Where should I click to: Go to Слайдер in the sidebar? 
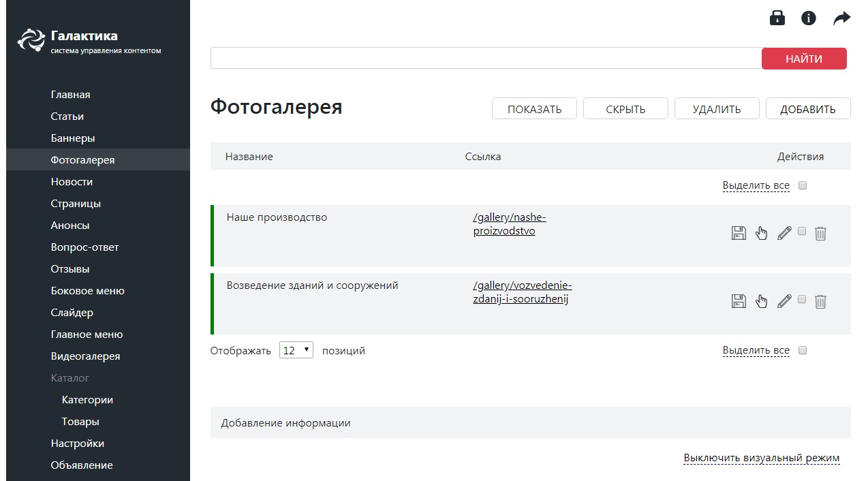click(72, 313)
